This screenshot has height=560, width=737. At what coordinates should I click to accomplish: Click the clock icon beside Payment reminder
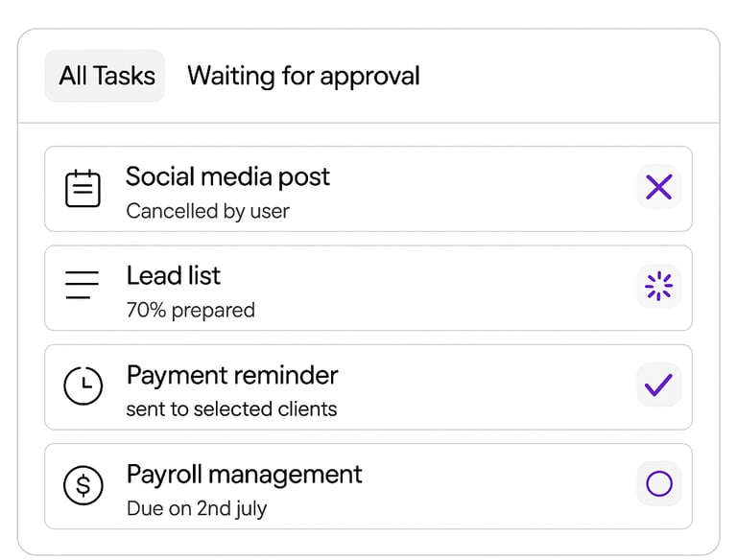coord(83,385)
